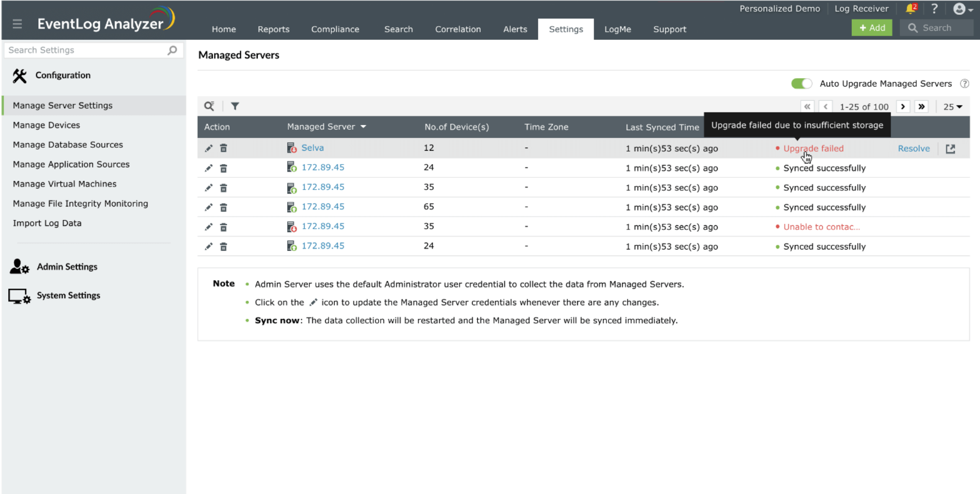Screen dimensions: 980x494
Task: Toggle Auto Upgrade Managed Servers switch
Action: pos(801,83)
